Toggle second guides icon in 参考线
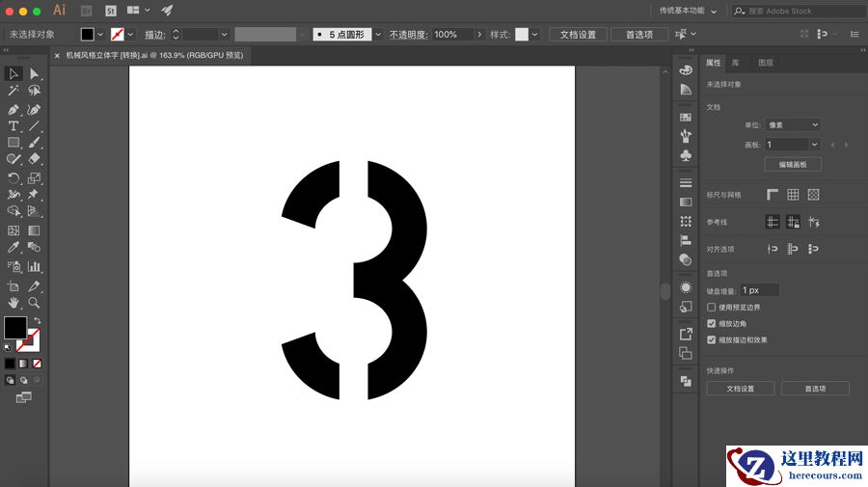The image size is (868, 487). [794, 222]
